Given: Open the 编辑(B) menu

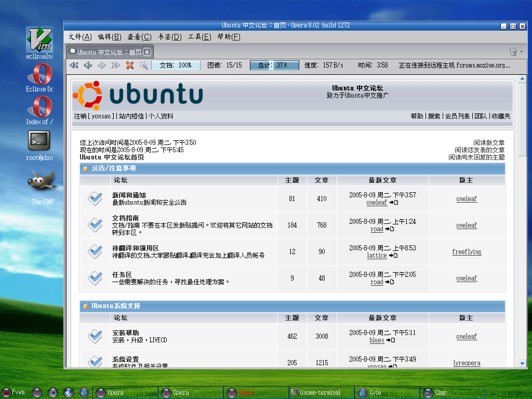Looking at the screenshot, I should pos(110,37).
